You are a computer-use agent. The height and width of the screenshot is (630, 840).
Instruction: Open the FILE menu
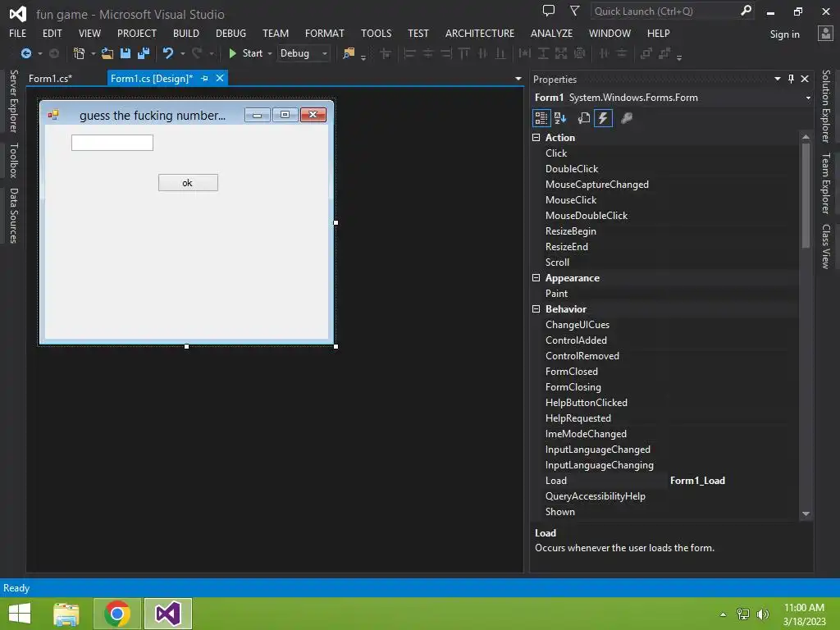click(18, 33)
